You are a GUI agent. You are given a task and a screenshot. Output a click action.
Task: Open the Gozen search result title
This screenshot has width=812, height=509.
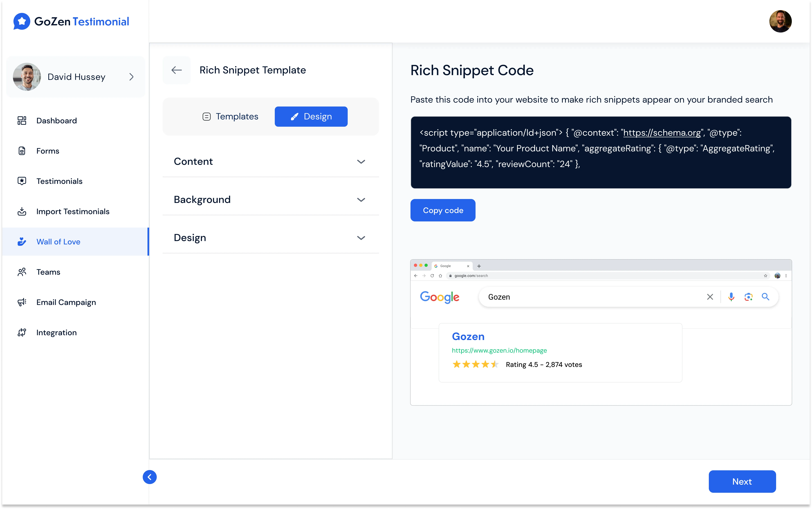point(468,336)
